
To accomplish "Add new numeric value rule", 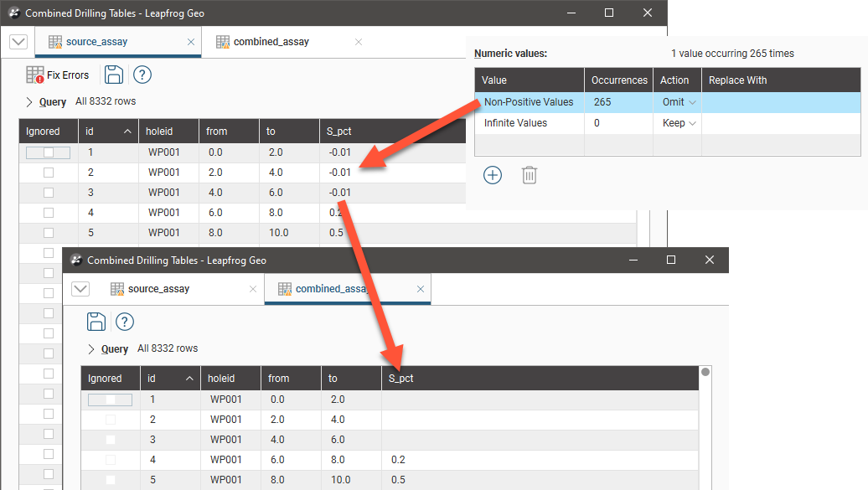I will pyautogui.click(x=493, y=175).
